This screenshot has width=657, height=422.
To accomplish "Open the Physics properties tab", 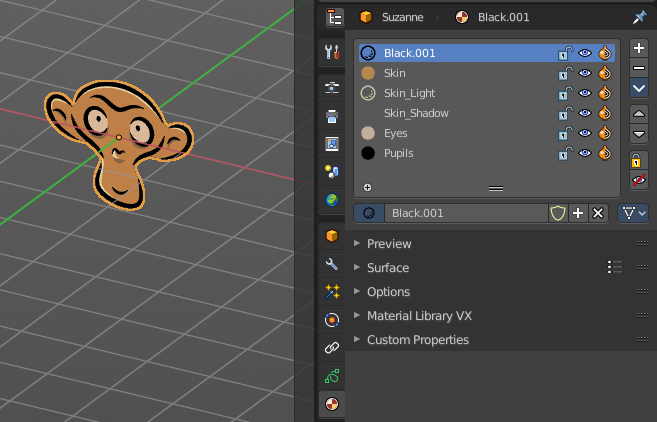I will point(332,320).
